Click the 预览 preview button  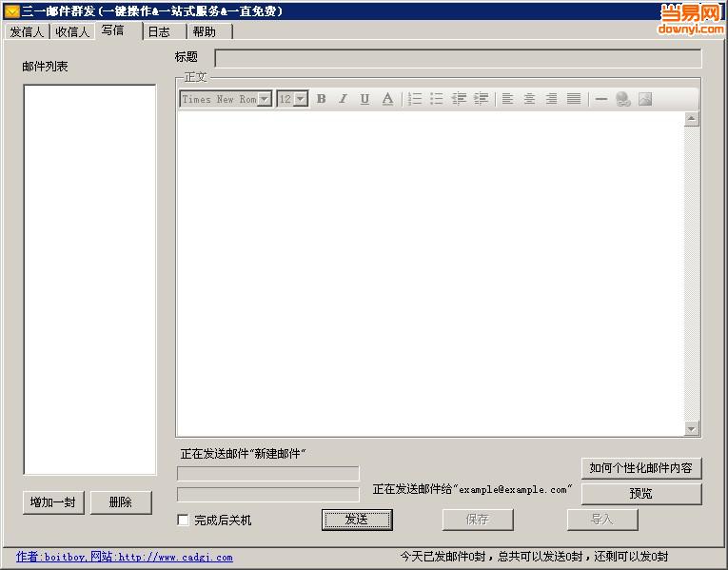tap(641, 494)
